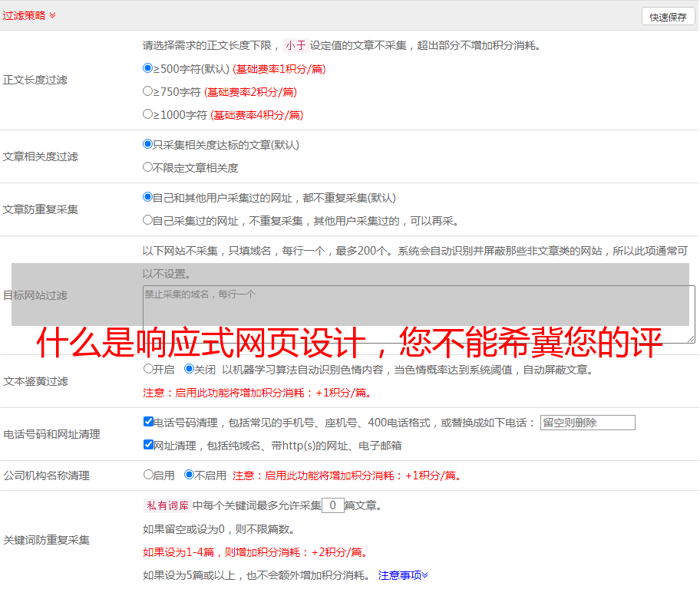Click the 正文长度过滤 row label
Viewport: 700px width, 589px height.
[x=35, y=80]
